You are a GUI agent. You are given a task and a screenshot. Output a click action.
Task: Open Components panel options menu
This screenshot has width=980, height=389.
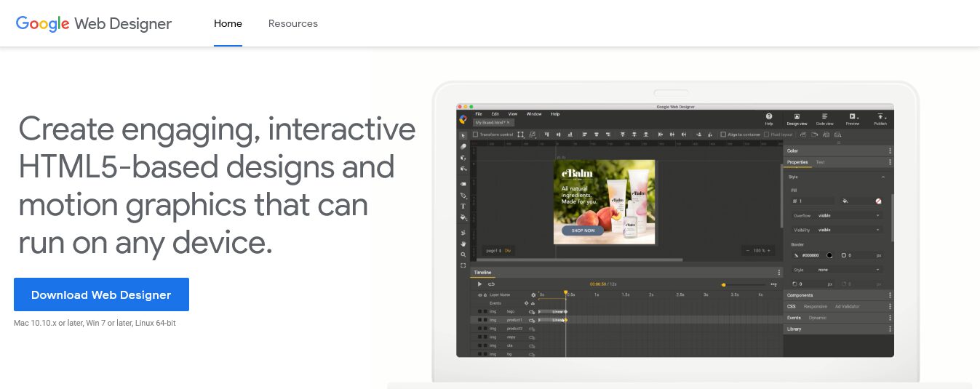pyautogui.click(x=890, y=295)
